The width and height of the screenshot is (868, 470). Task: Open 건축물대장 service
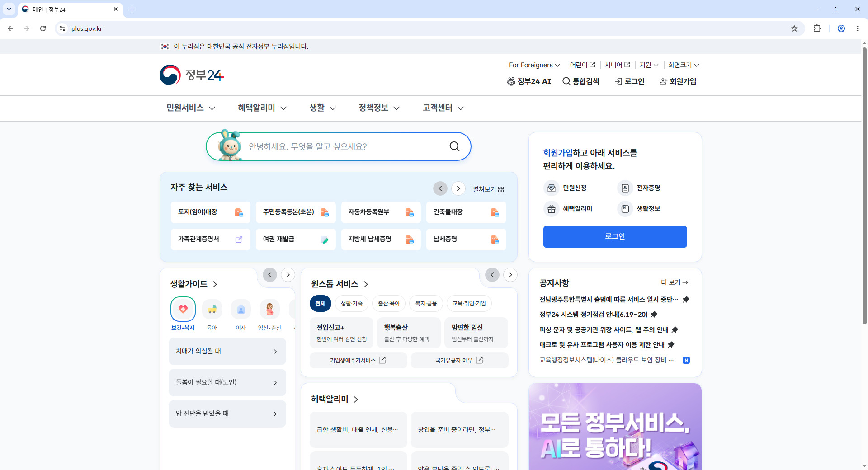click(466, 212)
